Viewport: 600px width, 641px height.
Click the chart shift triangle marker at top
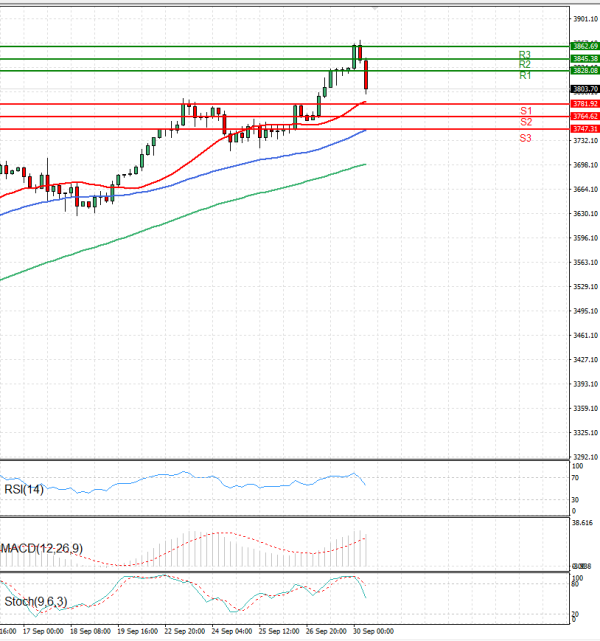tap(375, 7)
